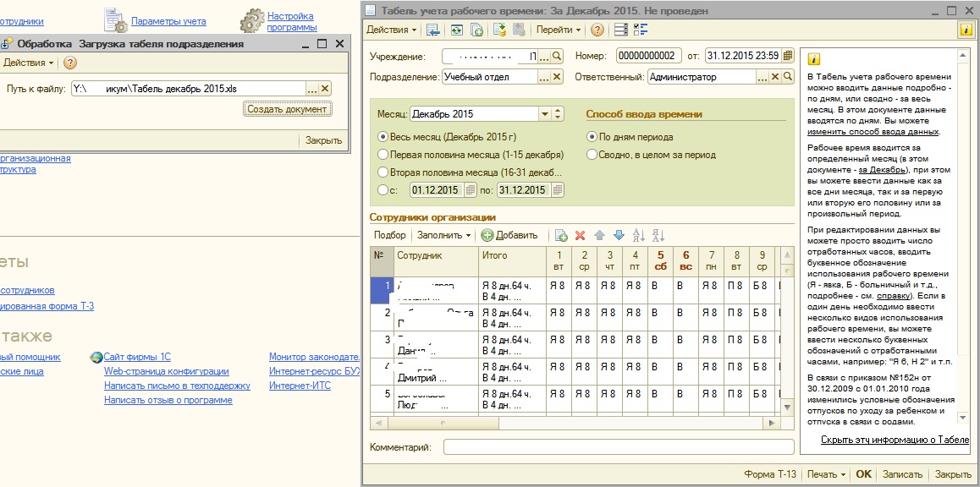The width and height of the screenshot is (980, 487).
Task: Open the calendar for the document date
Action: pos(788,56)
